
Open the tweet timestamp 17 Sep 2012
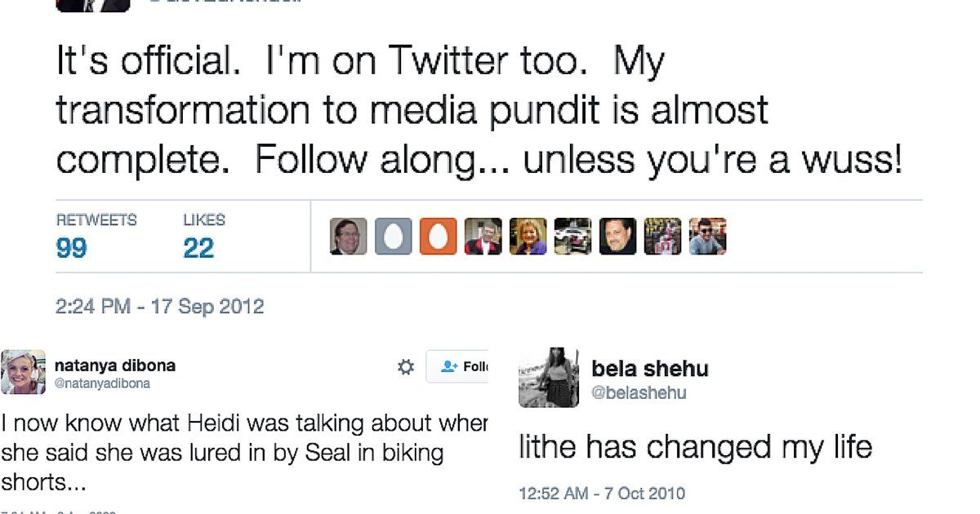tap(159, 306)
